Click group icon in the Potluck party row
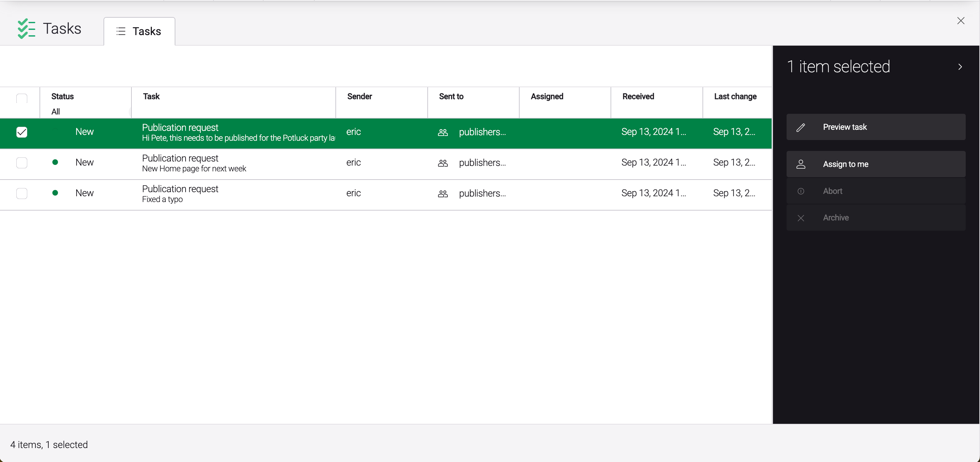980x462 pixels. tap(443, 132)
